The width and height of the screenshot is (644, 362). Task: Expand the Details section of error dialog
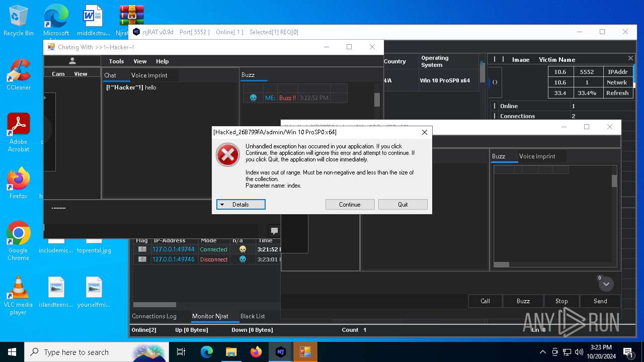click(240, 205)
